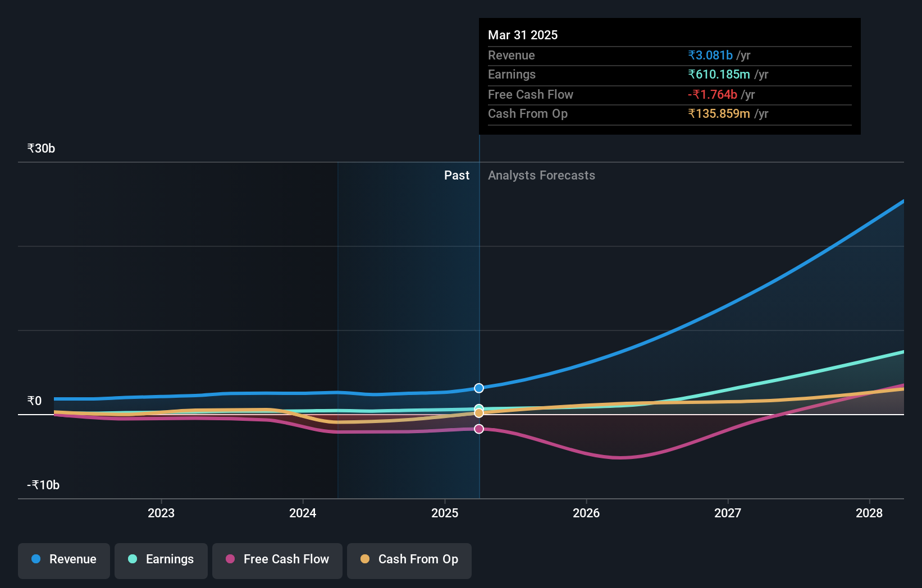Select the 2025 x-axis label

coord(445,513)
